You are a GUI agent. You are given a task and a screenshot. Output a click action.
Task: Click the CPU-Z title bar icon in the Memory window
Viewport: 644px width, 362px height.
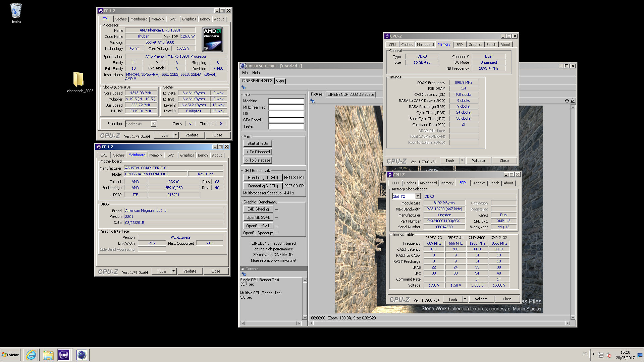(387, 36)
